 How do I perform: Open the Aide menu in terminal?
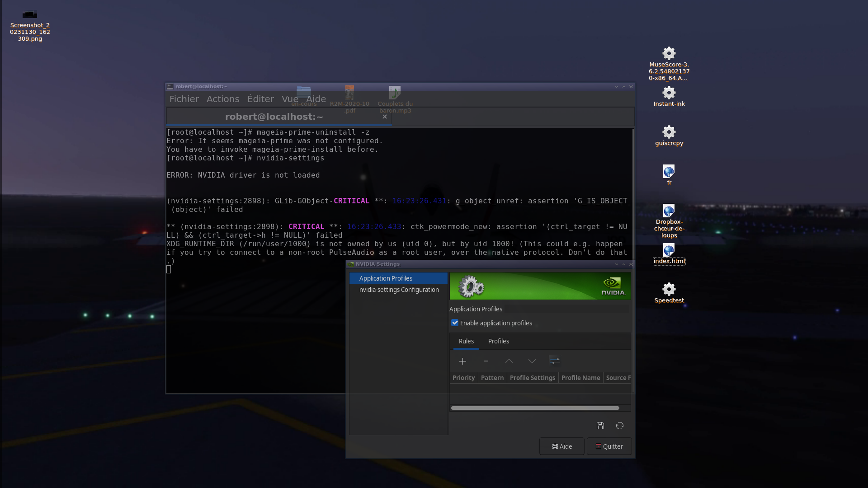click(316, 99)
